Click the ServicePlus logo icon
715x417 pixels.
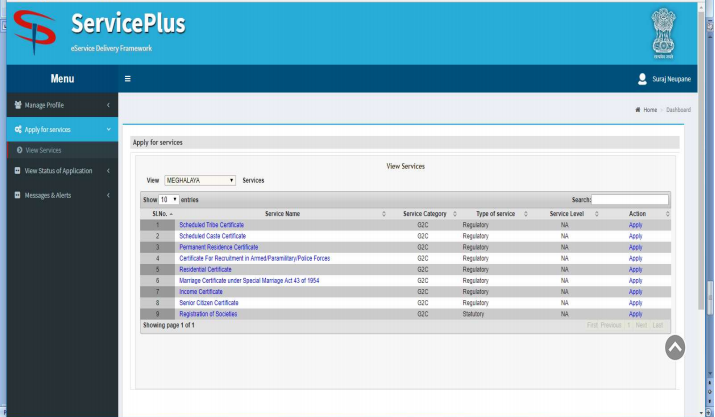coord(36,33)
